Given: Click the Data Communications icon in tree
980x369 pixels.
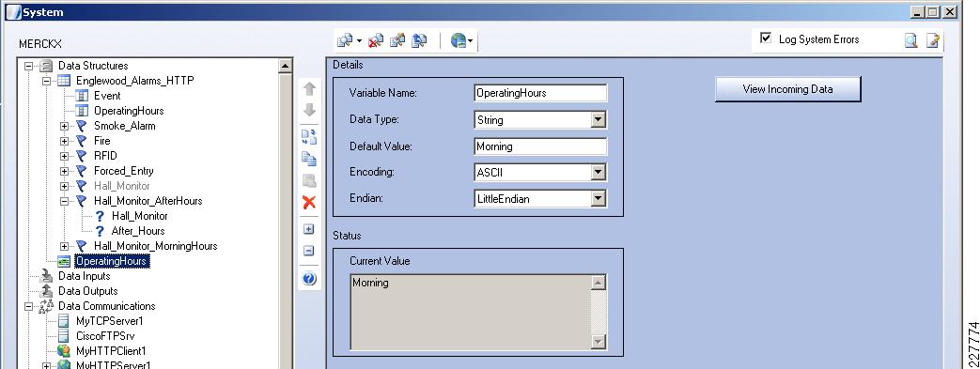Looking at the screenshot, I should pos(46,306).
